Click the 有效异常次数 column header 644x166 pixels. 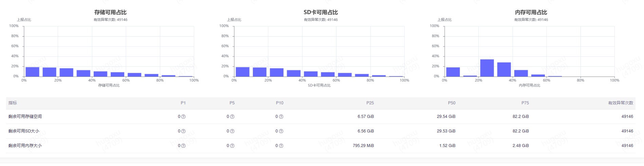click(x=621, y=103)
